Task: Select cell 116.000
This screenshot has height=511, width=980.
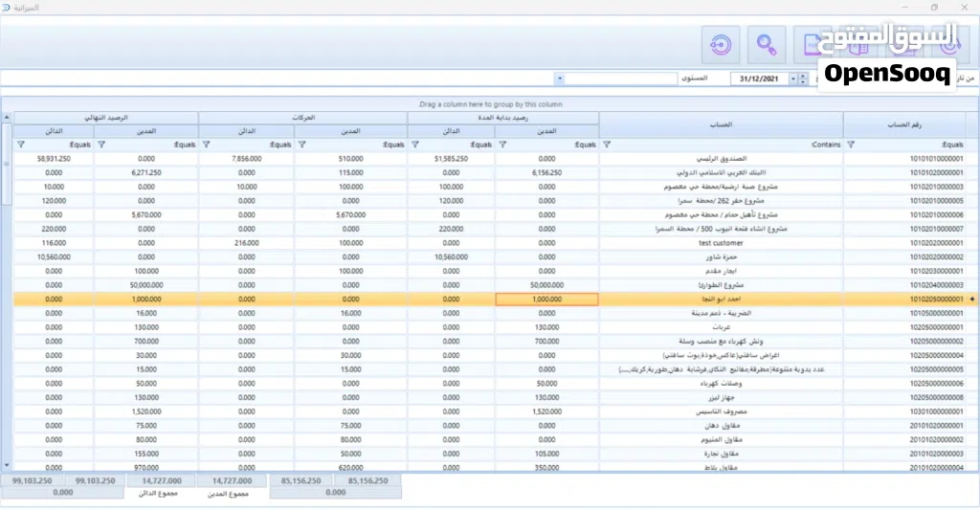Action: 54,243
